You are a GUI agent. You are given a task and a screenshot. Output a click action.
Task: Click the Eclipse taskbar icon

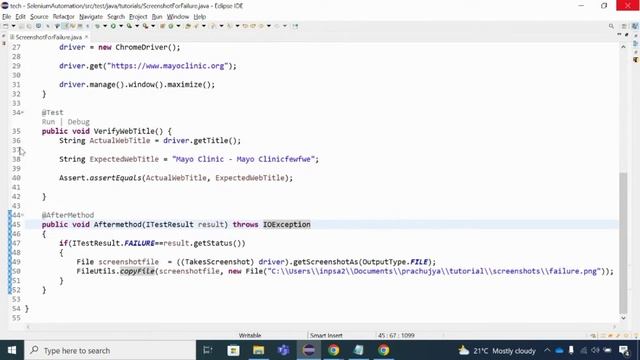[x=309, y=350]
